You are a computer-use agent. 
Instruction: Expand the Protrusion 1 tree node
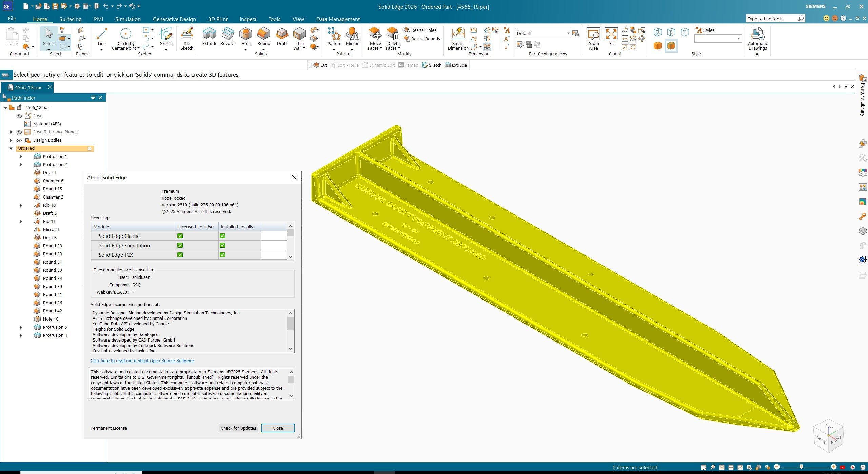tap(21, 157)
